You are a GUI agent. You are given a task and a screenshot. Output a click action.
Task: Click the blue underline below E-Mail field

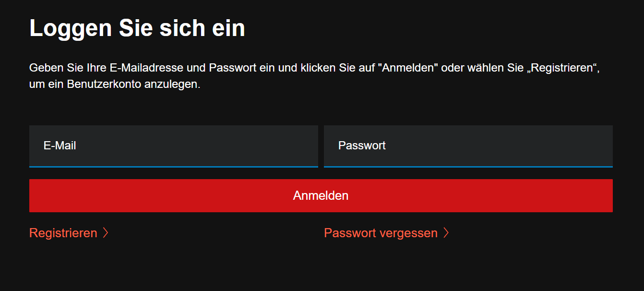(173, 167)
